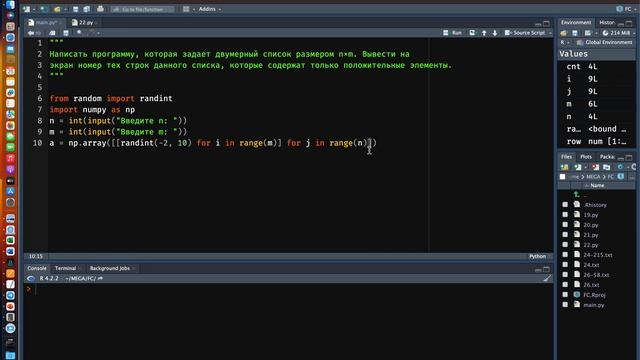Tick the checkbox for .Rhistory
Image resolution: width=640 pixels, height=360 pixels.
coord(565,204)
